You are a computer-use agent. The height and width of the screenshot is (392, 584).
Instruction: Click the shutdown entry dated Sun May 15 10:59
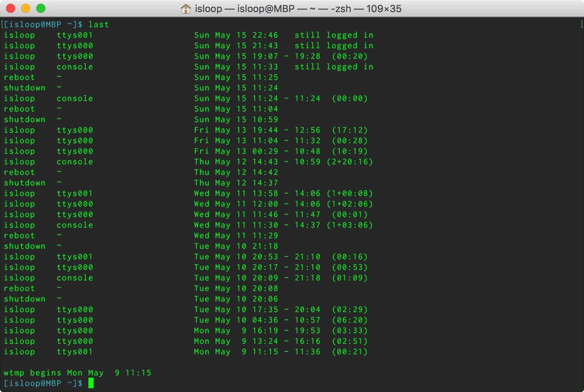[x=141, y=119]
